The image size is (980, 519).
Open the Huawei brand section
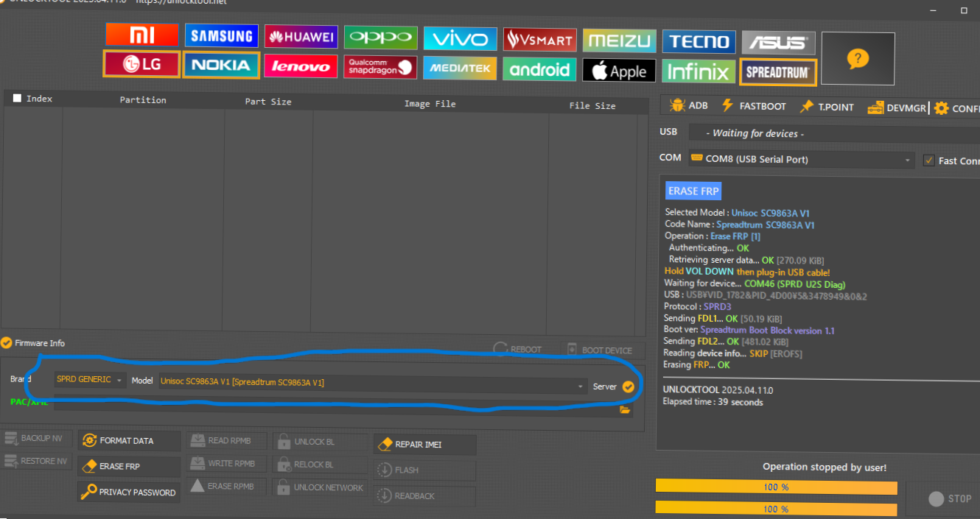point(301,37)
